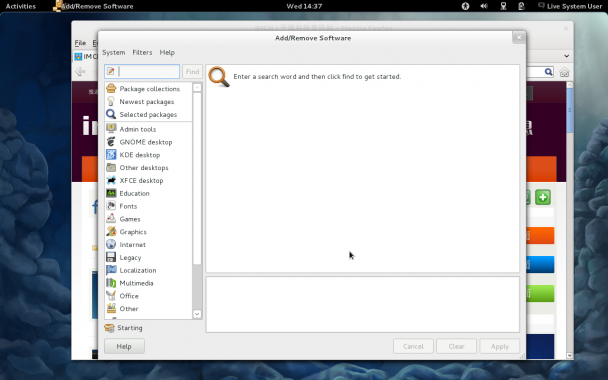
Task: Open the Live System User menu
Action: (x=570, y=6)
